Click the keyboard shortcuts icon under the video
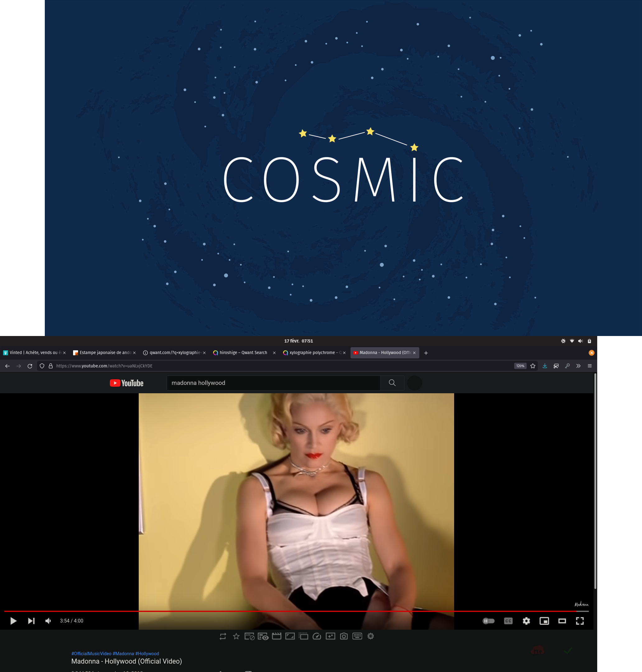642x672 pixels. [357, 637]
